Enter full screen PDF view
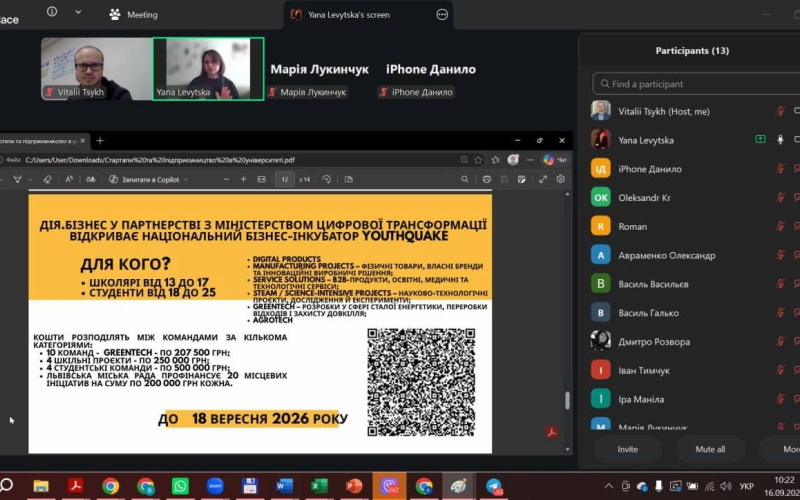Screen dimensions: 800x500 543,180
